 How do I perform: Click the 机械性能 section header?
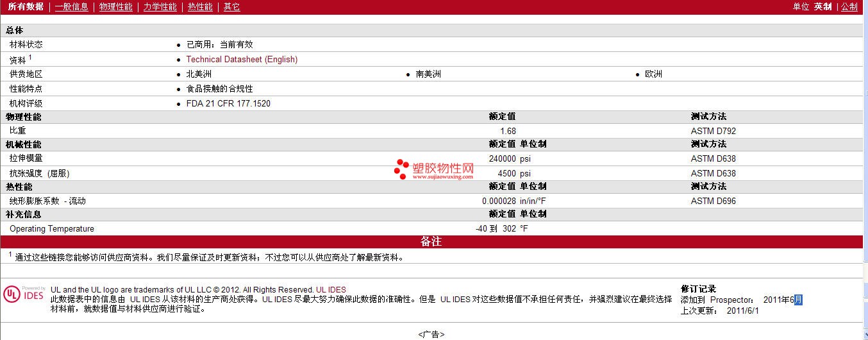coord(24,144)
